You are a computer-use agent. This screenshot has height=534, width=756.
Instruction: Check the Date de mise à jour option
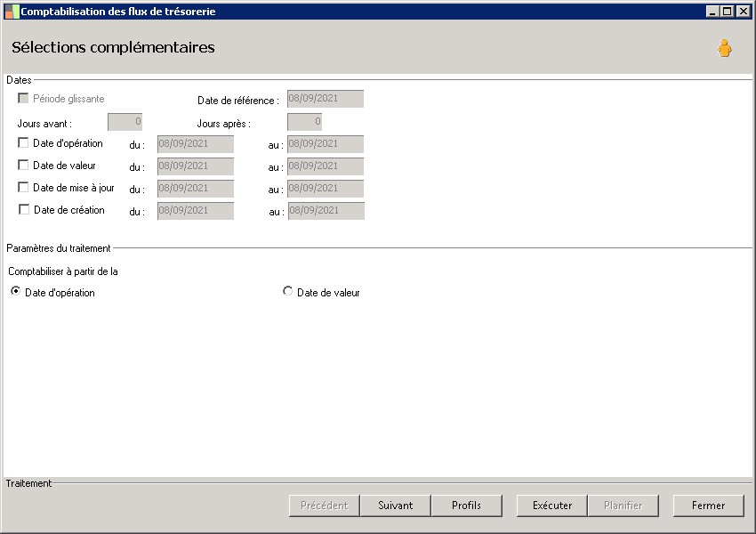point(24,188)
